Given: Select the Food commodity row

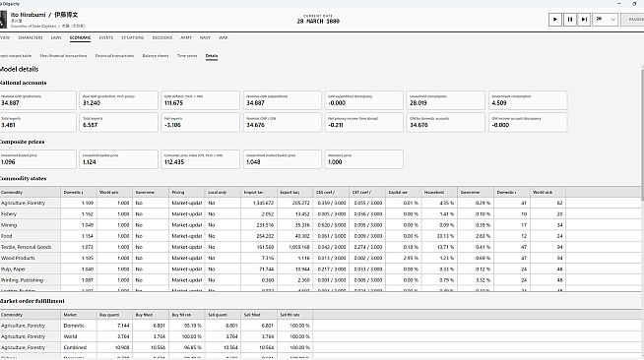Looking at the screenshot, I should [320, 236].
